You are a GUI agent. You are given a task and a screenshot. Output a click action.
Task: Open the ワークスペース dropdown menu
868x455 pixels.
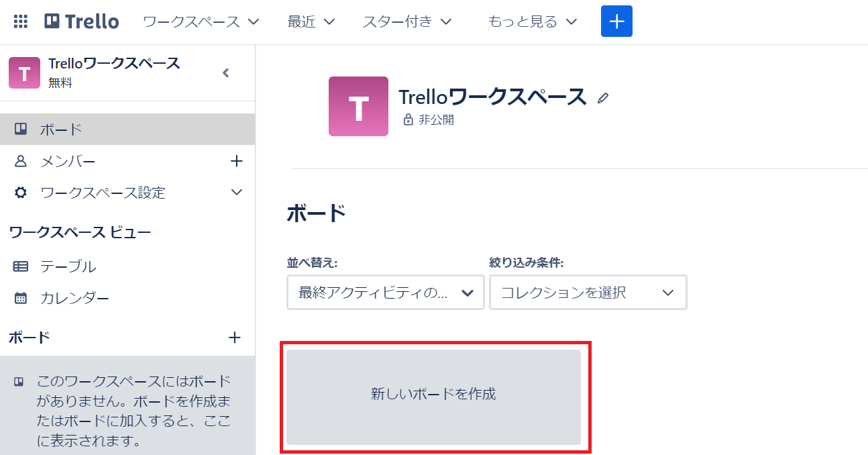pyautogui.click(x=201, y=21)
